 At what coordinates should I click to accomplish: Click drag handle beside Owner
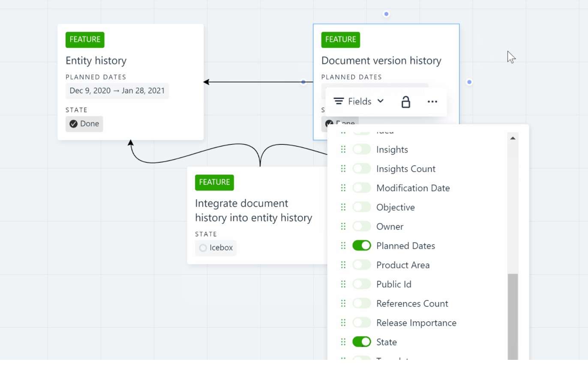click(x=343, y=227)
